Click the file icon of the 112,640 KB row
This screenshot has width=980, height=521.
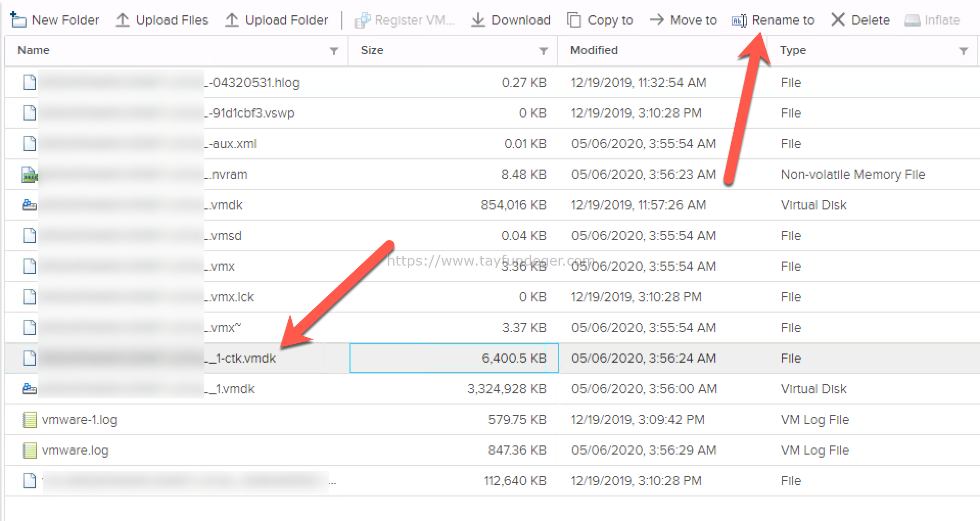tap(30, 481)
